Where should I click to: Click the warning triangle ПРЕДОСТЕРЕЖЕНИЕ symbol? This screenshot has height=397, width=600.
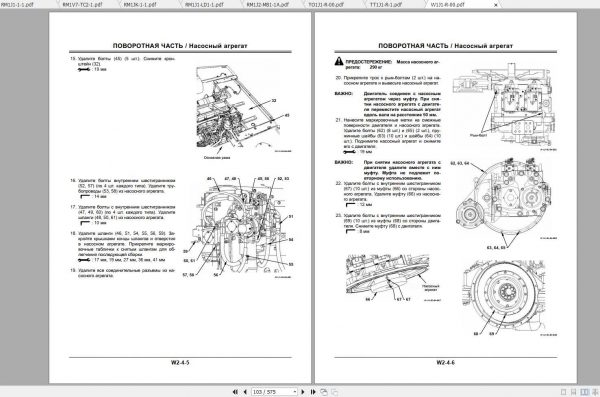pos(339,61)
